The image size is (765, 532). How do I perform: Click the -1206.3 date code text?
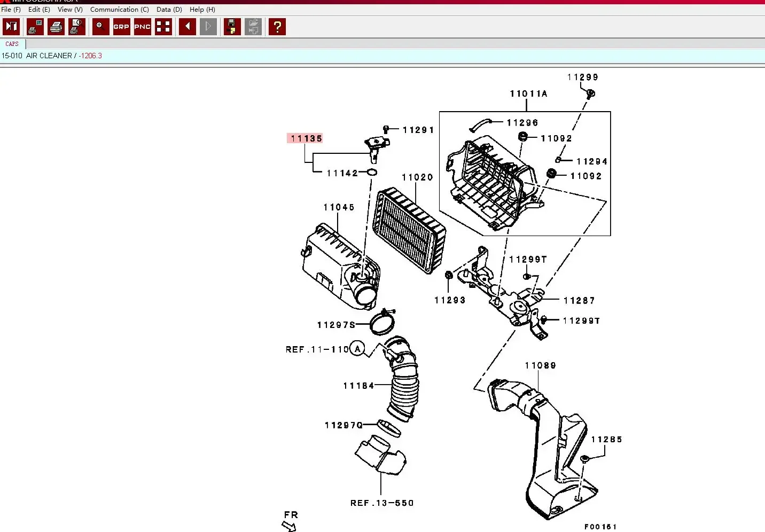[x=90, y=56]
